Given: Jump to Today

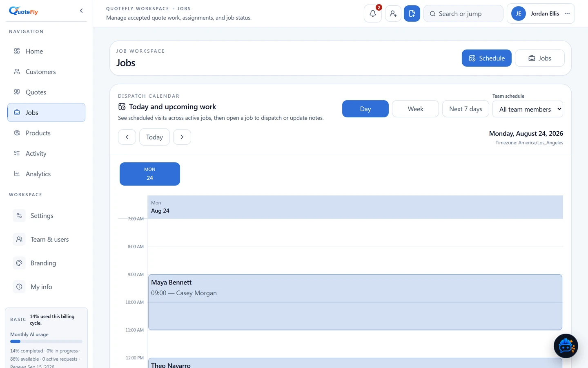Looking at the screenshot, I should (x=154, y=137).
